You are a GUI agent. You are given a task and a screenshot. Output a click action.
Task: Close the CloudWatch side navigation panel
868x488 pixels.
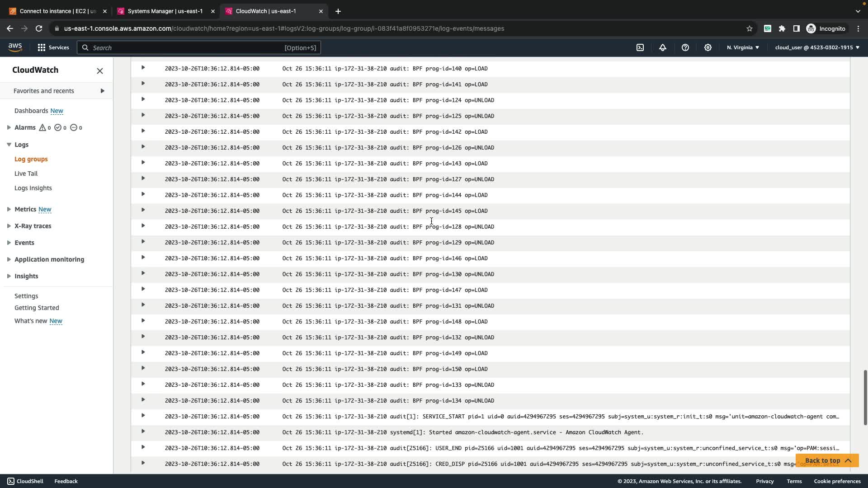100,70
